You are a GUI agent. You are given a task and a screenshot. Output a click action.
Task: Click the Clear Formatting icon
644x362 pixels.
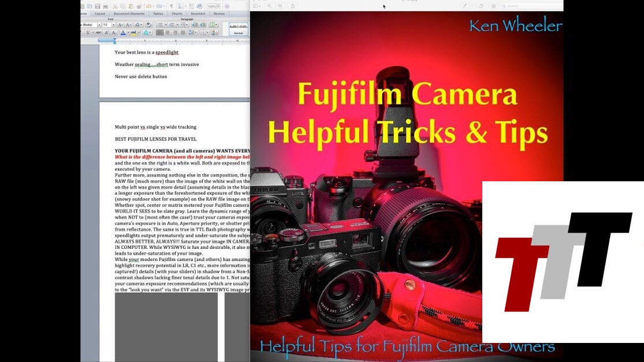[x=149, y=25]
